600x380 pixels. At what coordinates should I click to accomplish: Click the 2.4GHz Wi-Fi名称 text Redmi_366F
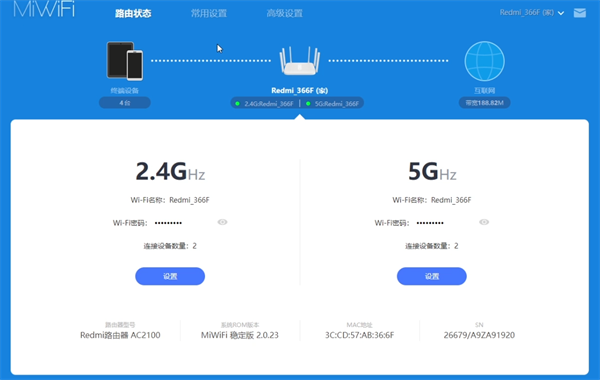(x=189, y=200)
